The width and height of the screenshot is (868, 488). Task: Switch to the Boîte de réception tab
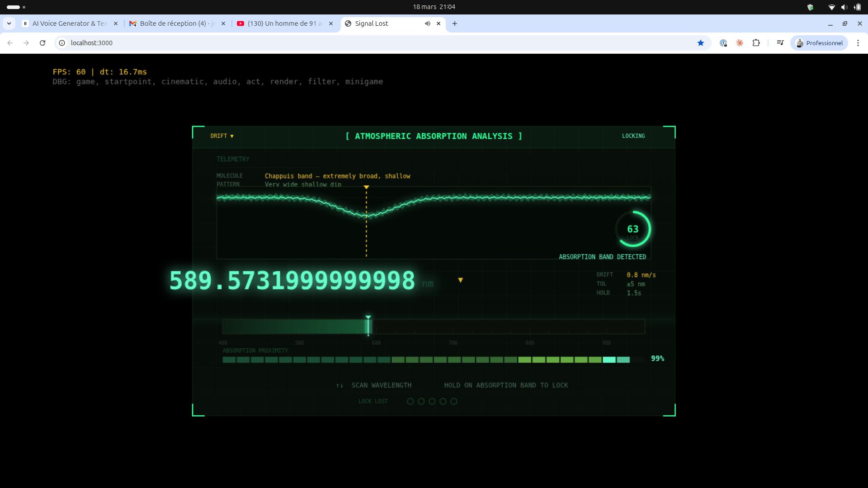point(177,23)
